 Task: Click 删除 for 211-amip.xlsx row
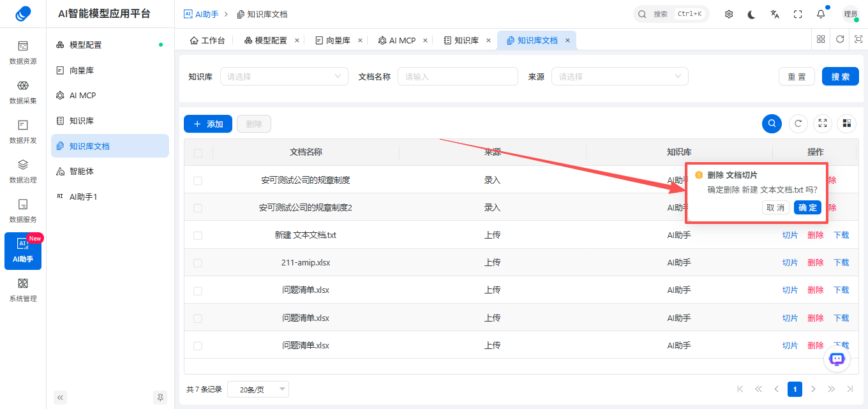(x=816, y=263)
